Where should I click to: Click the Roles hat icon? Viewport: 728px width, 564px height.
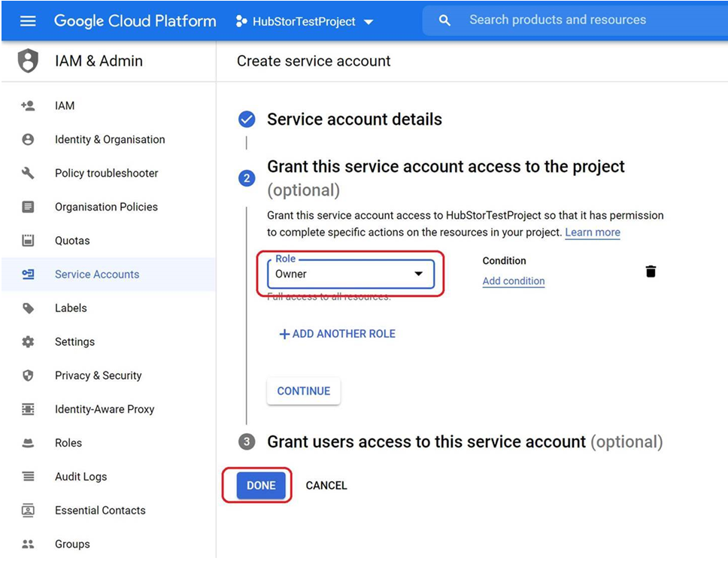tap(28, 443)
